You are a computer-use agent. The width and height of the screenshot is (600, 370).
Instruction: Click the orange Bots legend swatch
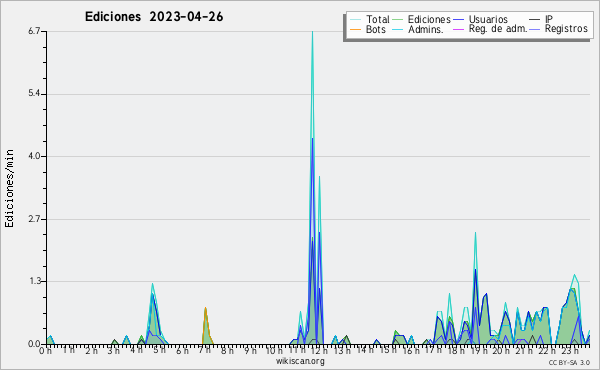point(355,29)
